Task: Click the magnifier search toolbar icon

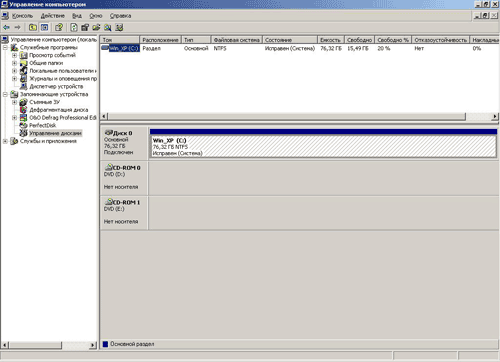Action: [x=108, y=27]
